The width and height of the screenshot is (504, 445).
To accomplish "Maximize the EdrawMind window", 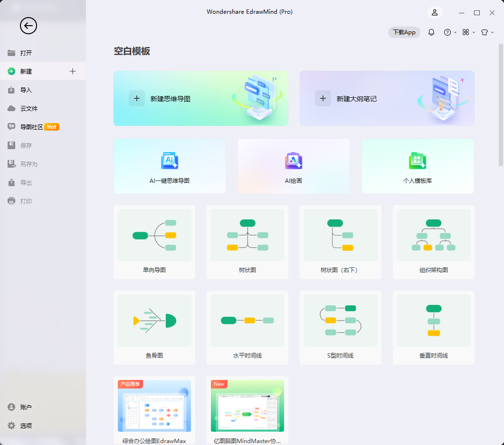I will coord(477,13).
